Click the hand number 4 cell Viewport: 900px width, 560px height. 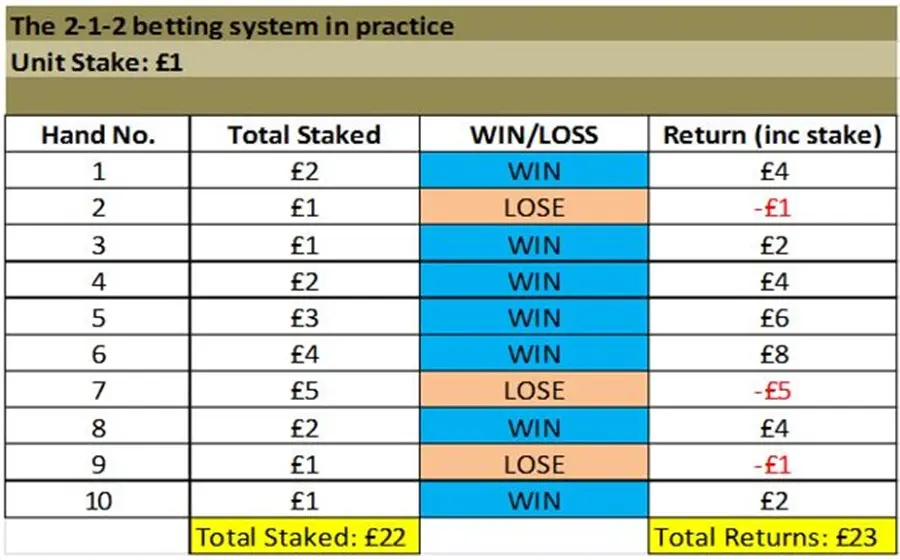(98, 281)
